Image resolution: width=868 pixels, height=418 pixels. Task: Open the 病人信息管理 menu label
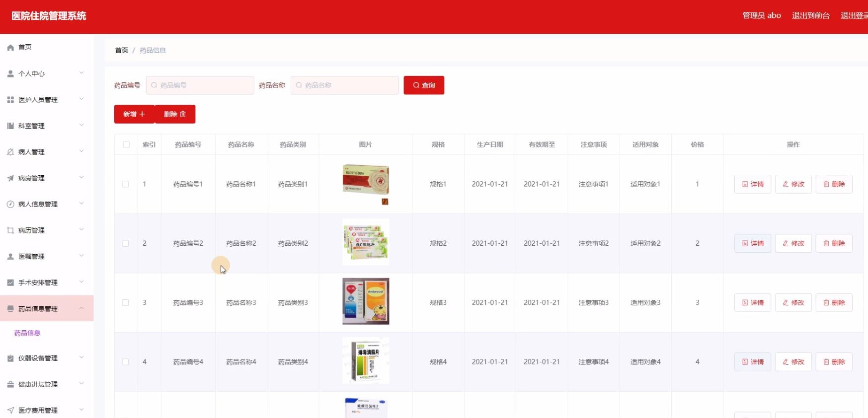(38, 205)
